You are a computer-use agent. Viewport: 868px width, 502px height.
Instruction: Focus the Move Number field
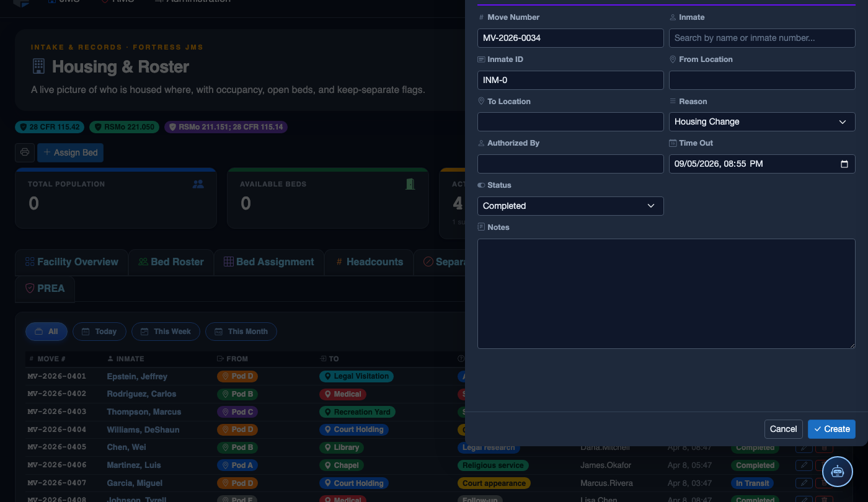[570, 38]
